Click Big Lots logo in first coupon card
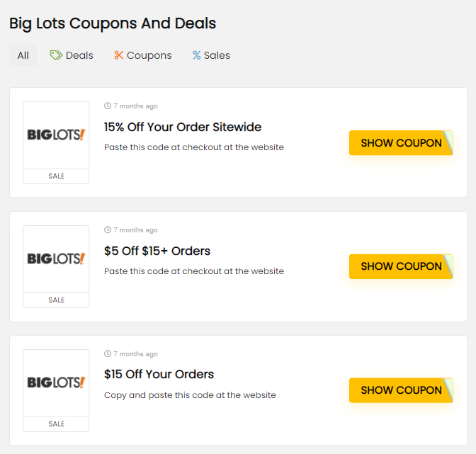This screenshot has width=476, height=454. pyautogui.click(x=56, y=135)
